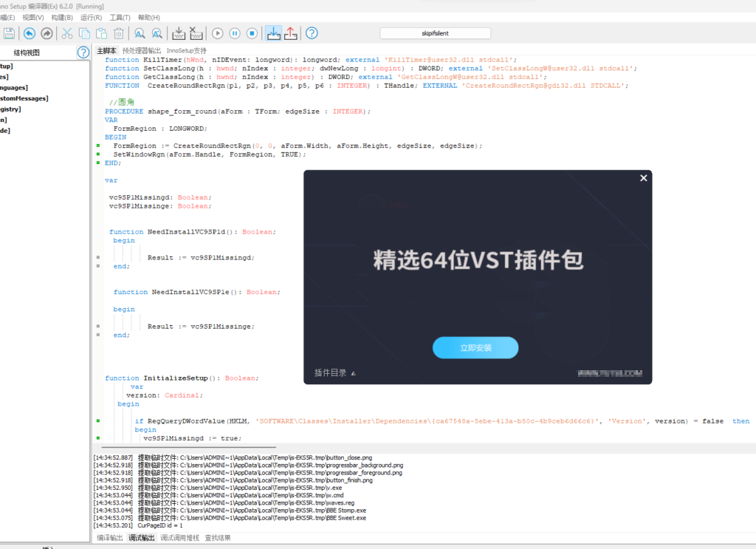Screen dimensions: 756x549
Task: Select the 编译输出 output tab
Action: pyautogui.click(x=110, y=538)
